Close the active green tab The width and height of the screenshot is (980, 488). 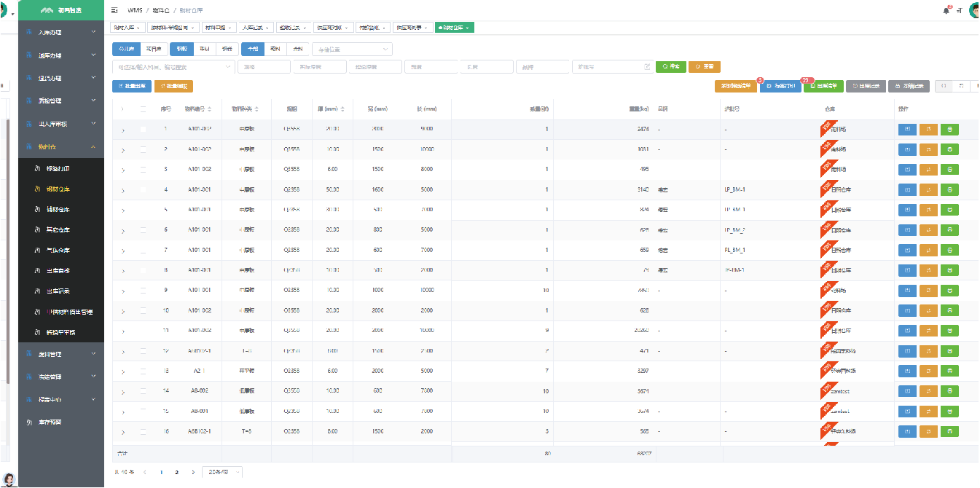point(467,28)
